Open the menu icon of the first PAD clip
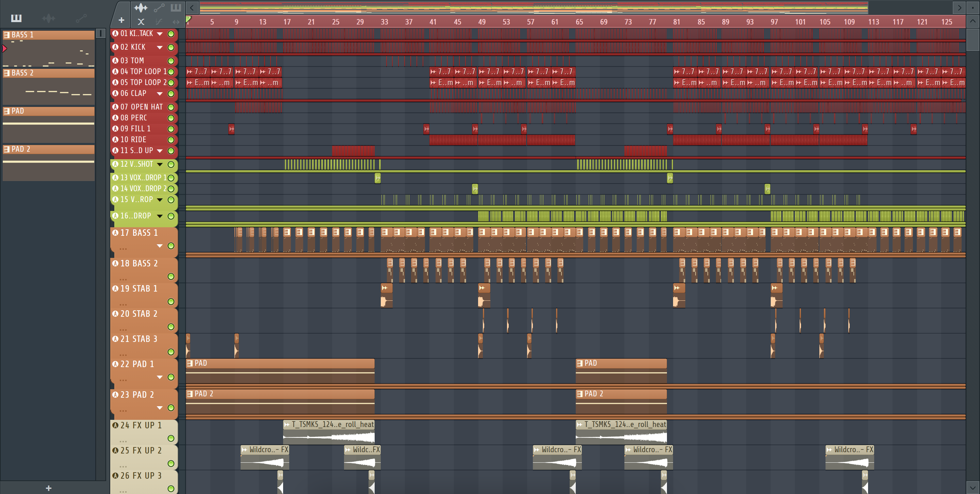 point(190,363)
